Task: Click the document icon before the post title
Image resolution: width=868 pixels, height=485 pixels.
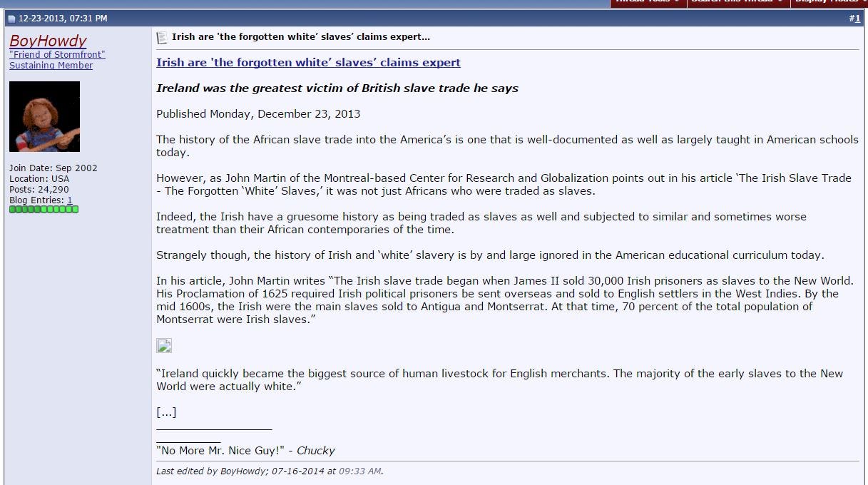Action: [162, 38]
